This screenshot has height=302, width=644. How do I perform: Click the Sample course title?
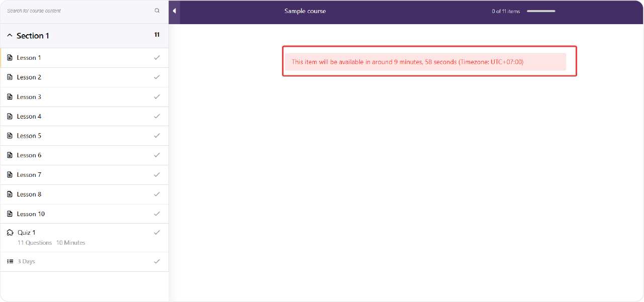coord(305,11)
